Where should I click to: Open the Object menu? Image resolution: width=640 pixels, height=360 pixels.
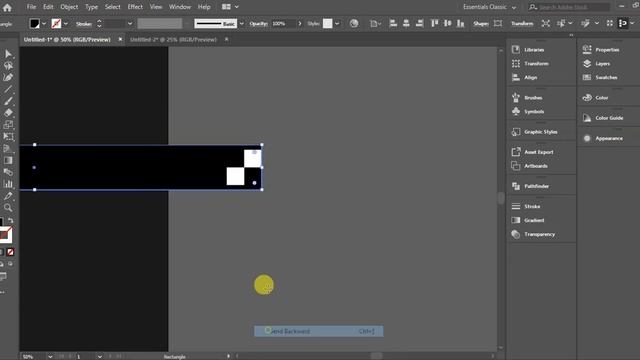(69, 7)
